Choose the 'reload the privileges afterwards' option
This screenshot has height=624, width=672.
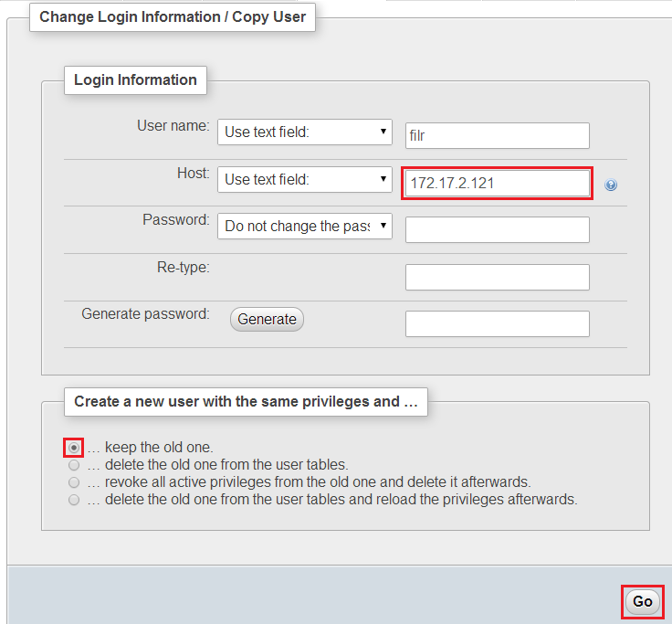(74, 500)
